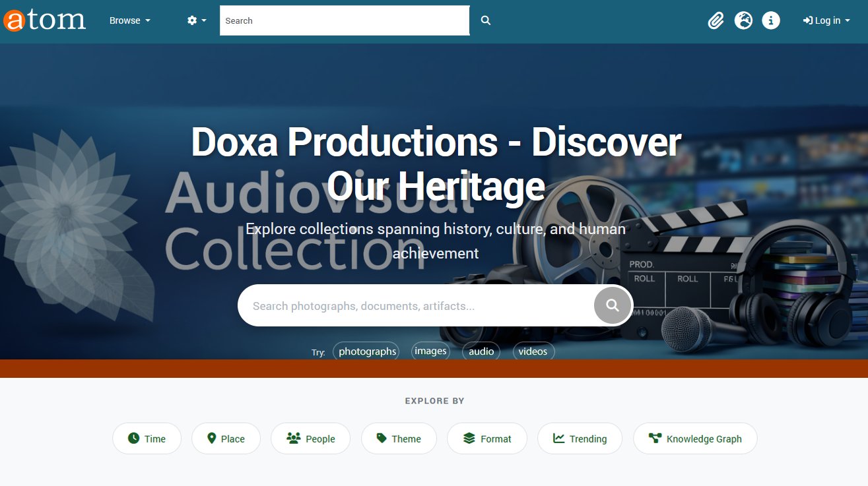Try the images suggestion chip
Screen dimensions: 868x486
430,351
